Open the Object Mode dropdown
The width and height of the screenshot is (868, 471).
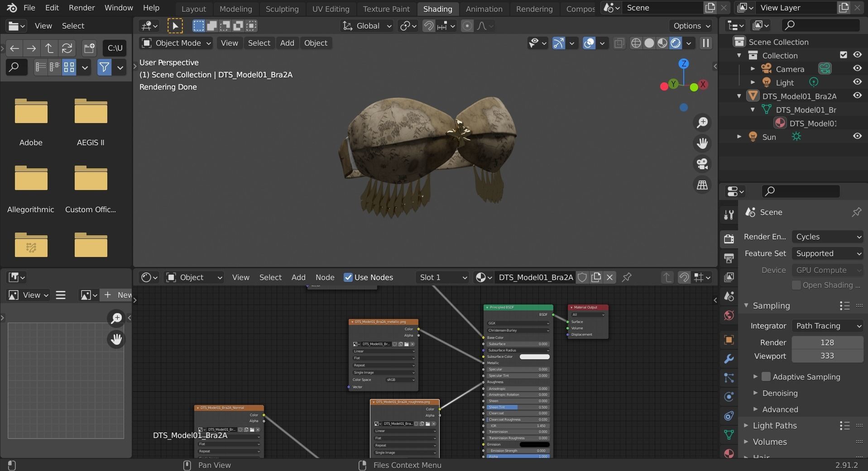177,43
